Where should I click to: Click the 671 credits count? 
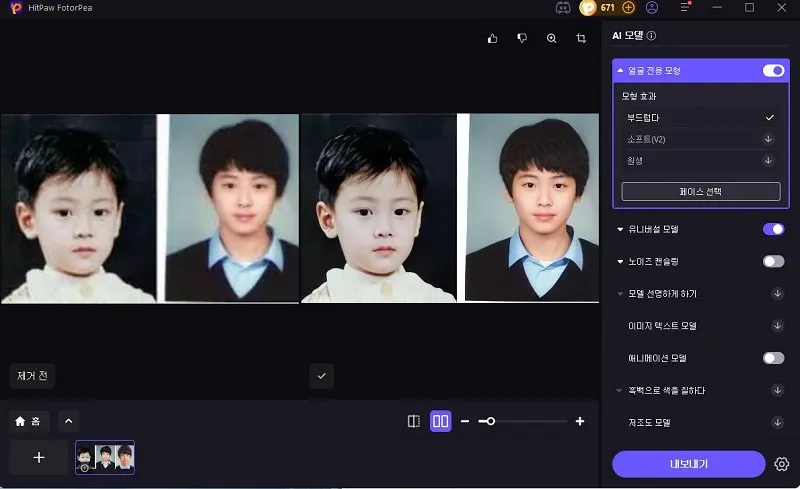[x=608, y=8]
